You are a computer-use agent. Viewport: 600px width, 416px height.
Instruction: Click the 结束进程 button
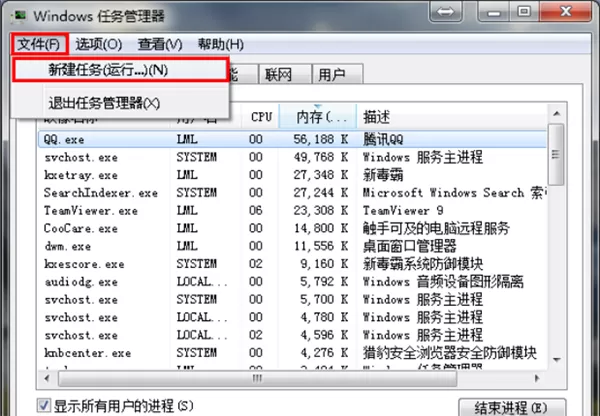pos(511,407)
